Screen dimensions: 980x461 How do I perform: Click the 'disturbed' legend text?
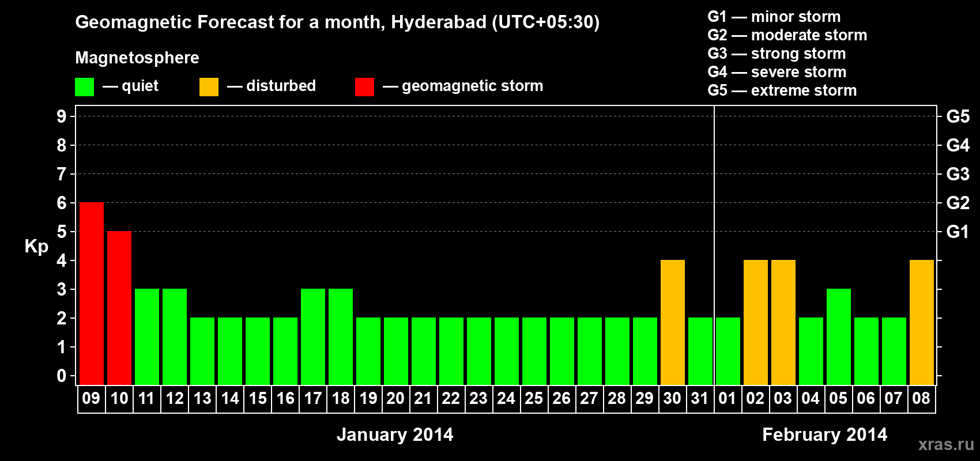point(281,86)
